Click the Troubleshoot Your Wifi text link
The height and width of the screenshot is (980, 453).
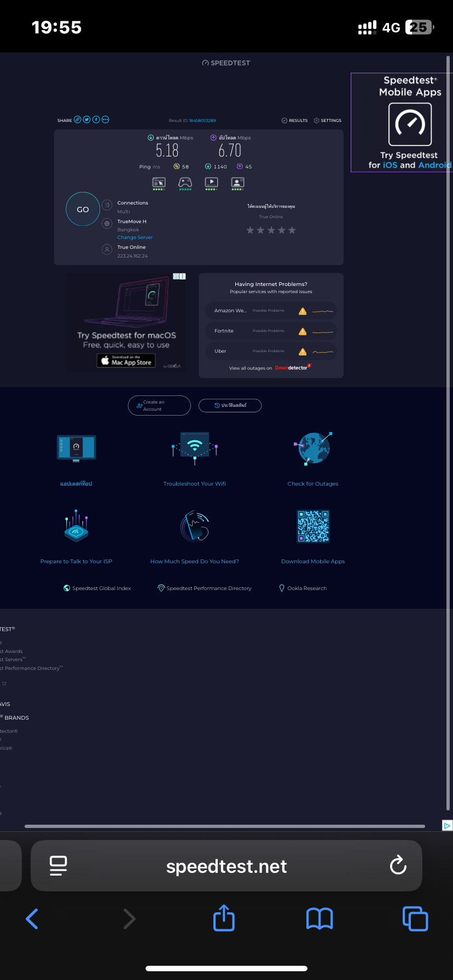pyautogui.click(x=195, y=484)
